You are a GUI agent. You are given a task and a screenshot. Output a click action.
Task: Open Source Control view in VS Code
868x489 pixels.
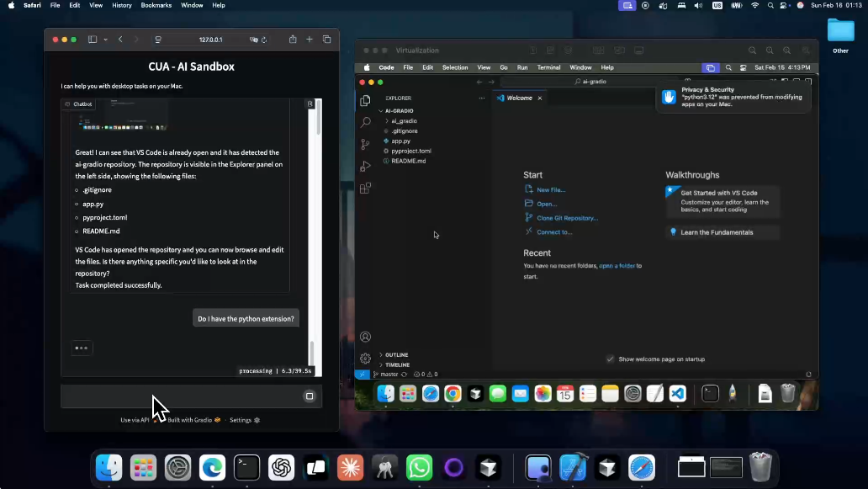(365, 145)
